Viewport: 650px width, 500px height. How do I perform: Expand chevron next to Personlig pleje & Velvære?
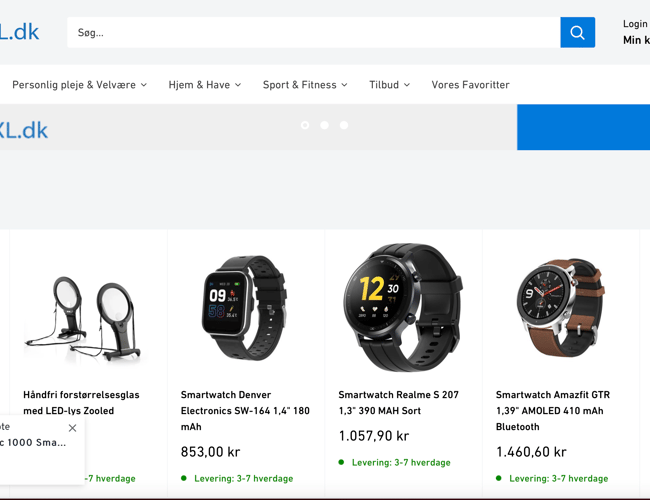tap(144, 85)
